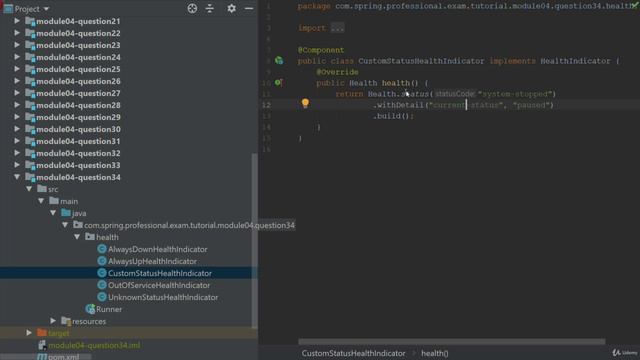Select module04-question24 in tree
Screen dimensions: 640x360
tap(78, 57)
